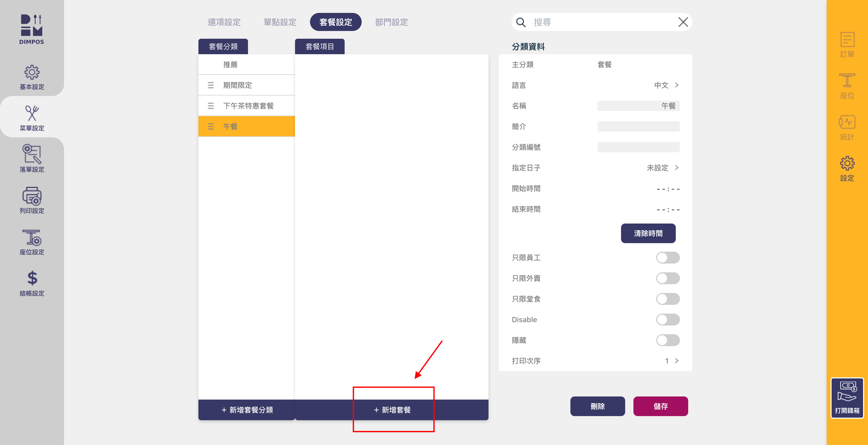Click 打開錢箱 cash drawer icon

847,398
